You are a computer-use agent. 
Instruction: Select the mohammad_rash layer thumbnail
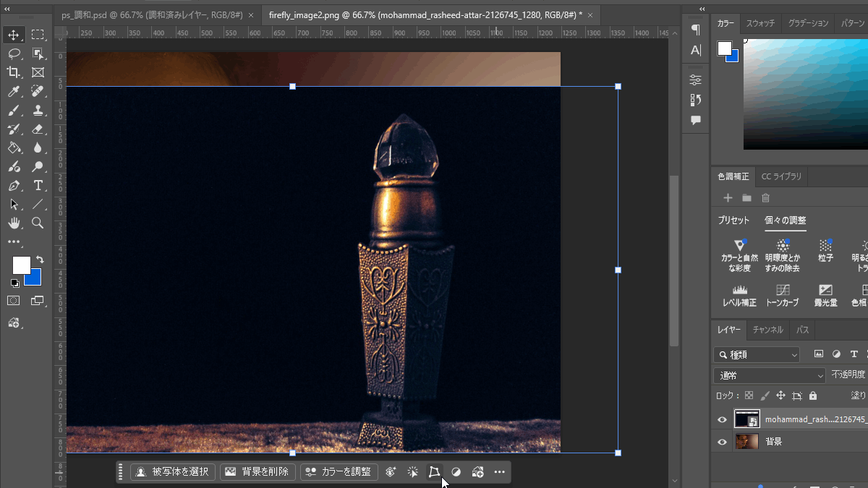click(x=747, y=419)
